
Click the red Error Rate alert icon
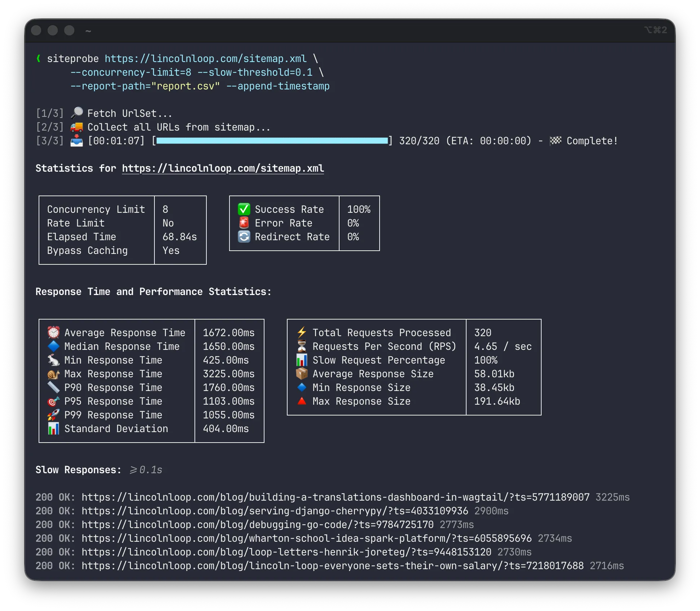pyautogui.click(x=244, y=223)
